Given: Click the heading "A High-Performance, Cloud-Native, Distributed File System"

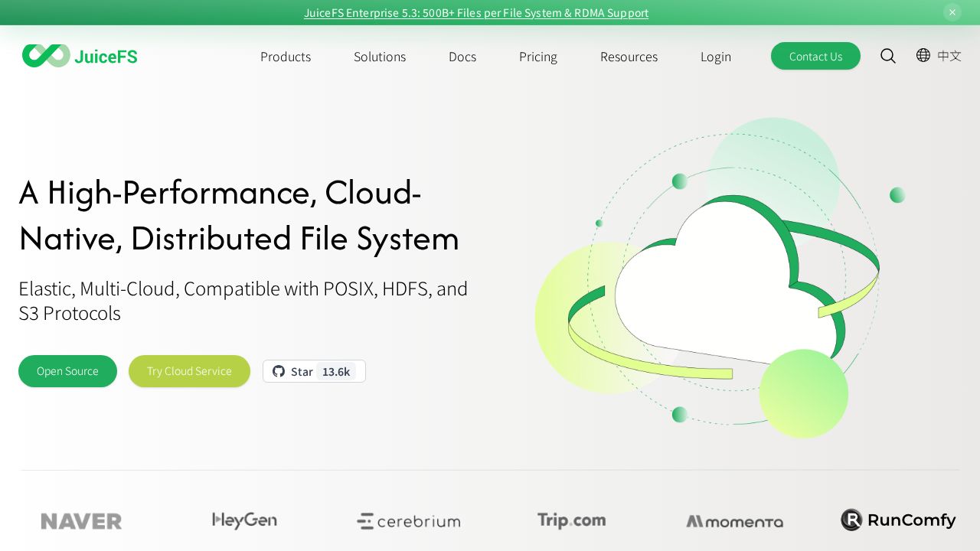Looking at the screenshot, I should [x=239, y=215].
